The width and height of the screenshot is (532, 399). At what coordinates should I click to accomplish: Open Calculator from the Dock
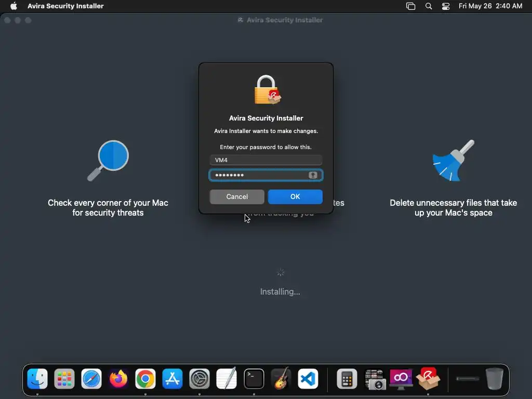347,379
